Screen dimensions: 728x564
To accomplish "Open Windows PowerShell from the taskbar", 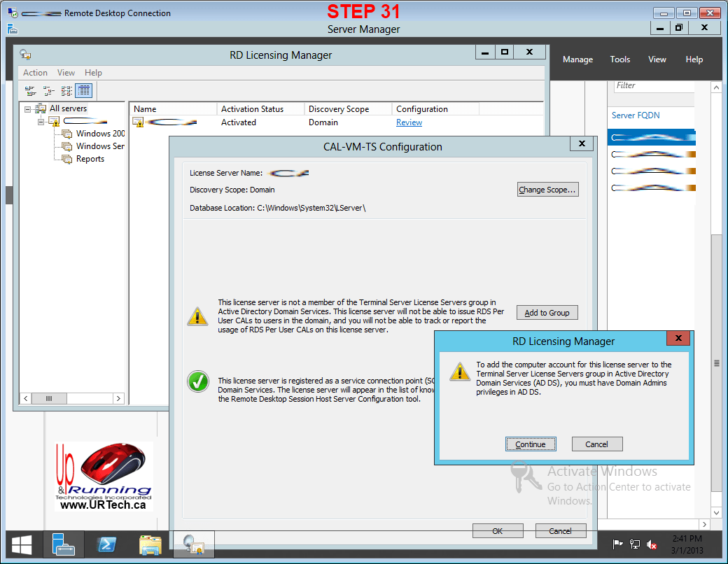I will [x=106, y=545].
